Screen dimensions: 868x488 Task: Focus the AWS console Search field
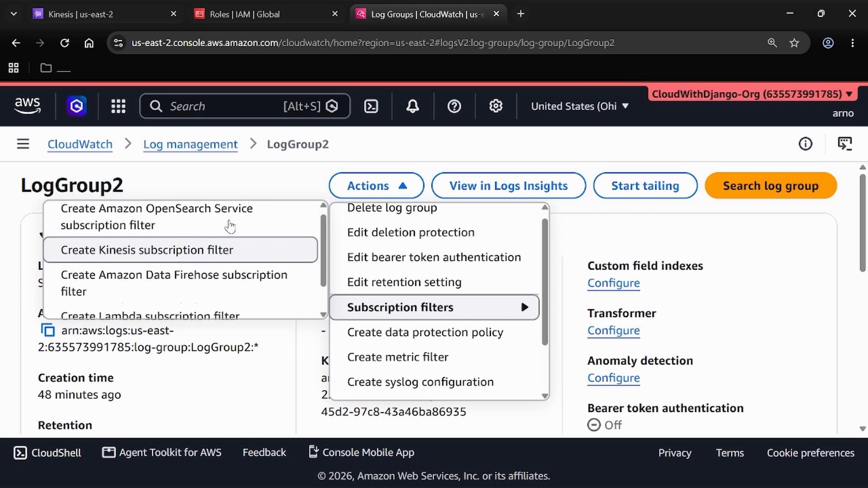(x=245, y=106)
